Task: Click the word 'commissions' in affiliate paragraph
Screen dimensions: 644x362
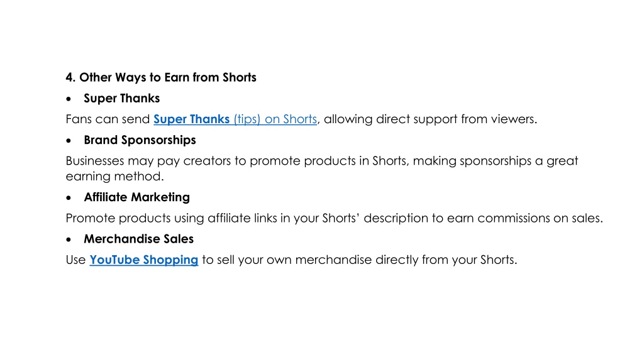Action: click(x=513, y=218)
